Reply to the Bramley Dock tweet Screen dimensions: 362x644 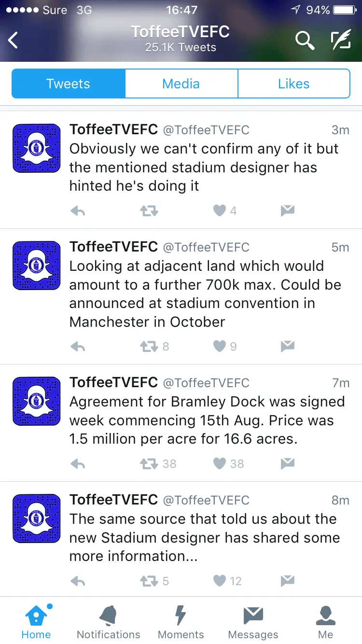(x=78, y=464)
